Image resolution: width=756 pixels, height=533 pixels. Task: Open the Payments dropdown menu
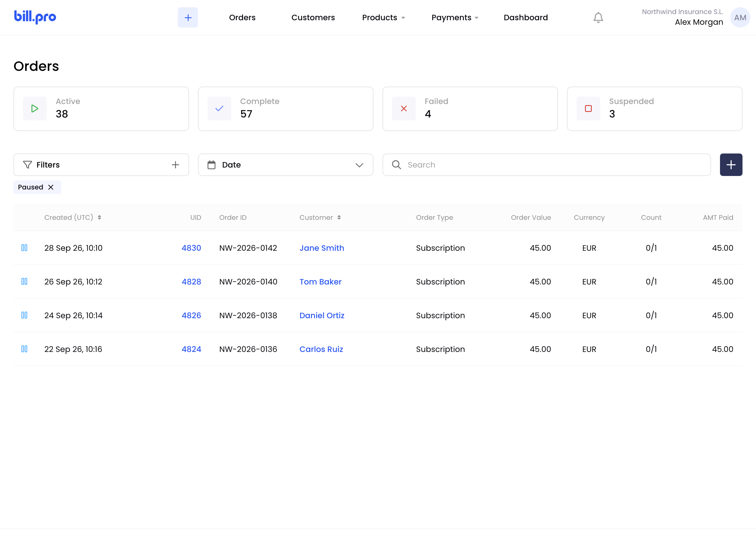click(455, 17)
